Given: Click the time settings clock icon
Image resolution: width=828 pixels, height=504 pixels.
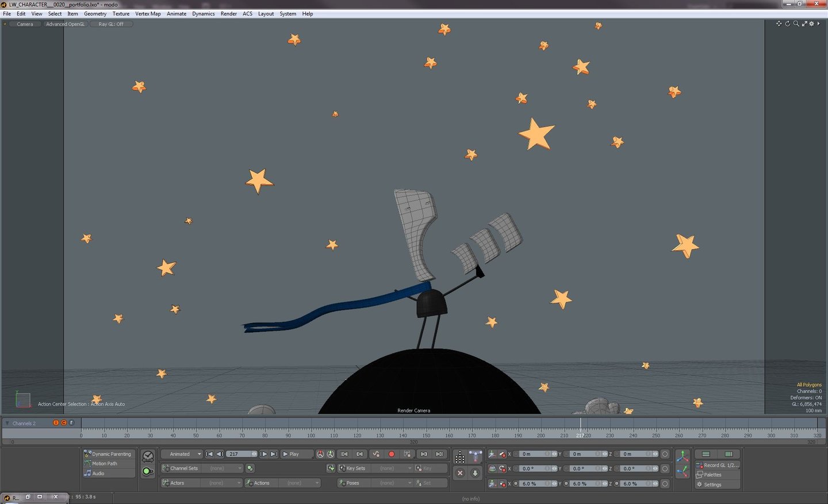Looking at the screenshot, I should point(148,456).
